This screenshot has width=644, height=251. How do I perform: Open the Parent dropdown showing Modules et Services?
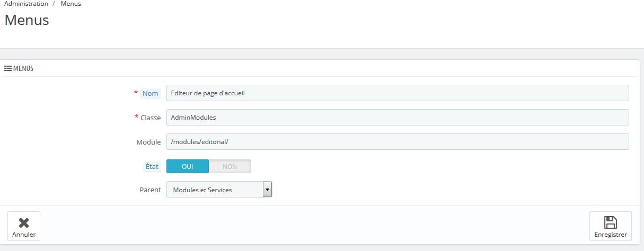click(219, 190)
